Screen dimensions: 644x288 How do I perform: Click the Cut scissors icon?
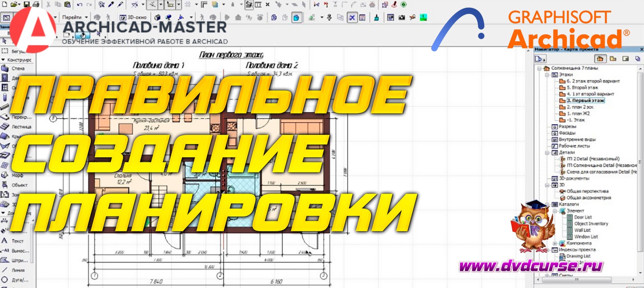tap(48, 4)
